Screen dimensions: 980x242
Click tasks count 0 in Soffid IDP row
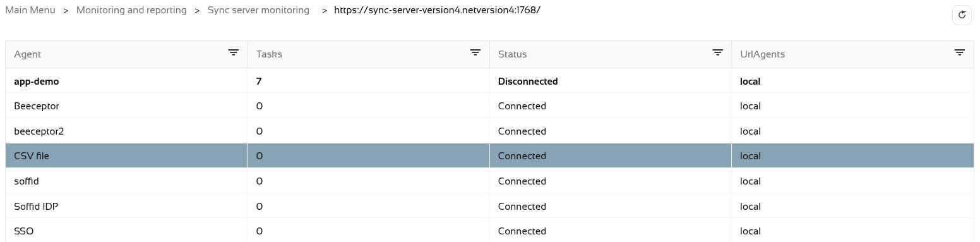point(260,207)
